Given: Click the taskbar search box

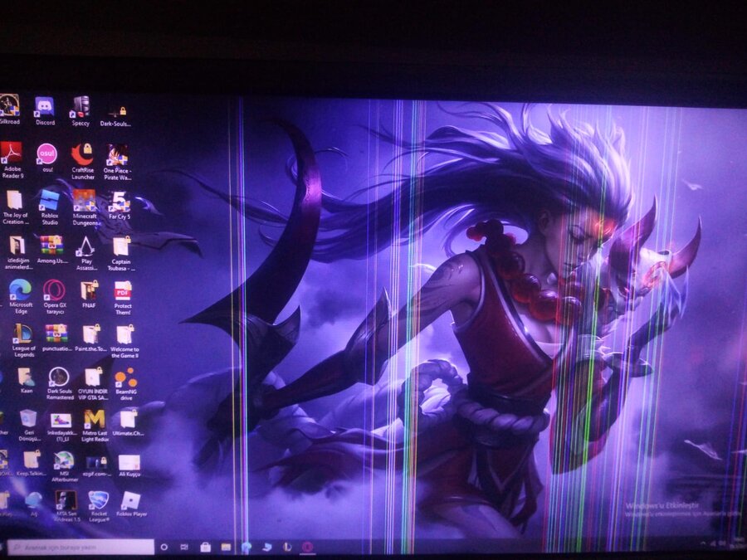Looking at the screenshot, I should [x=81, y=548].
